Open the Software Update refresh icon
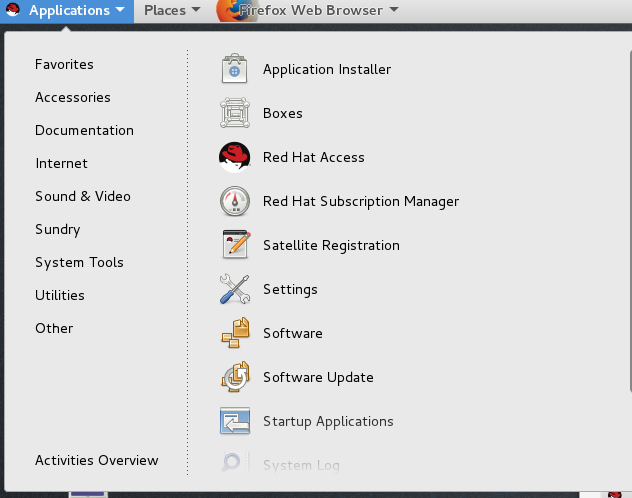Image resolution: width=632 pixels, height=498 pixels. 235,377
